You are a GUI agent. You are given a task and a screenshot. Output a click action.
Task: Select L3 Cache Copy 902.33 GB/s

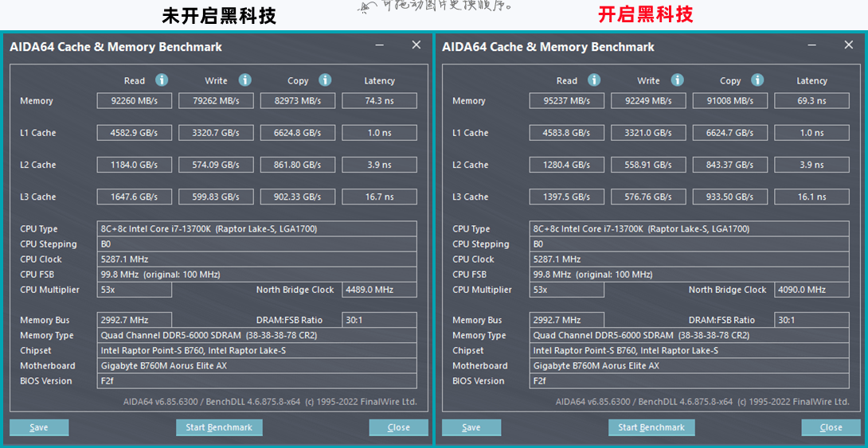pyautogui.click(x=298, y=197)
